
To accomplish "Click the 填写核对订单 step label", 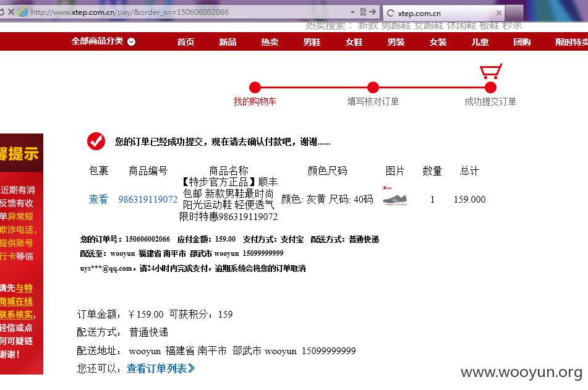I will coord(373,101).
